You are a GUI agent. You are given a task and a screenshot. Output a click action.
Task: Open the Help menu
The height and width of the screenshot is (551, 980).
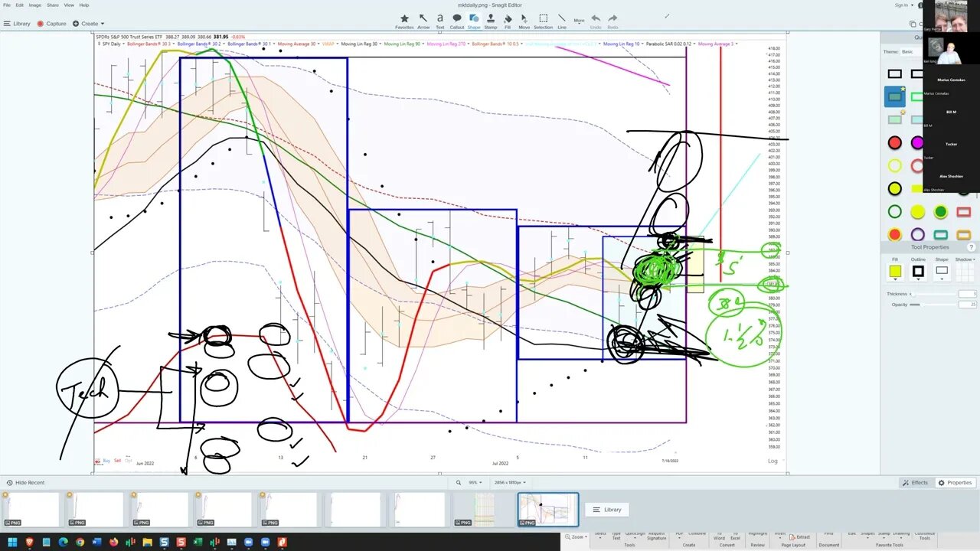(84, 5)
